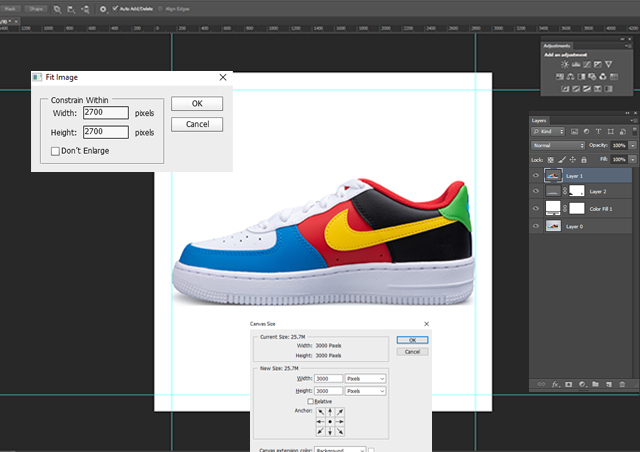640x452 pixels.
Task: Add a Posterize adjustment
Action: click(x=576, y=89)
